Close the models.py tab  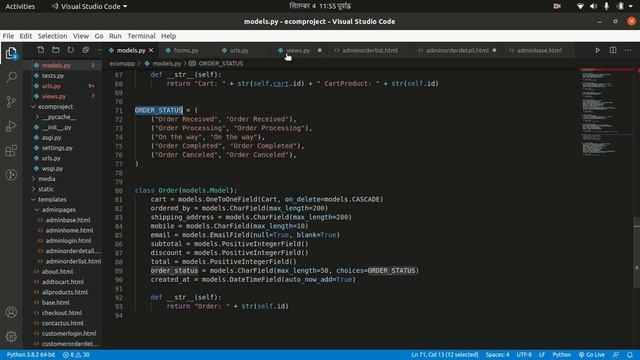151,50
